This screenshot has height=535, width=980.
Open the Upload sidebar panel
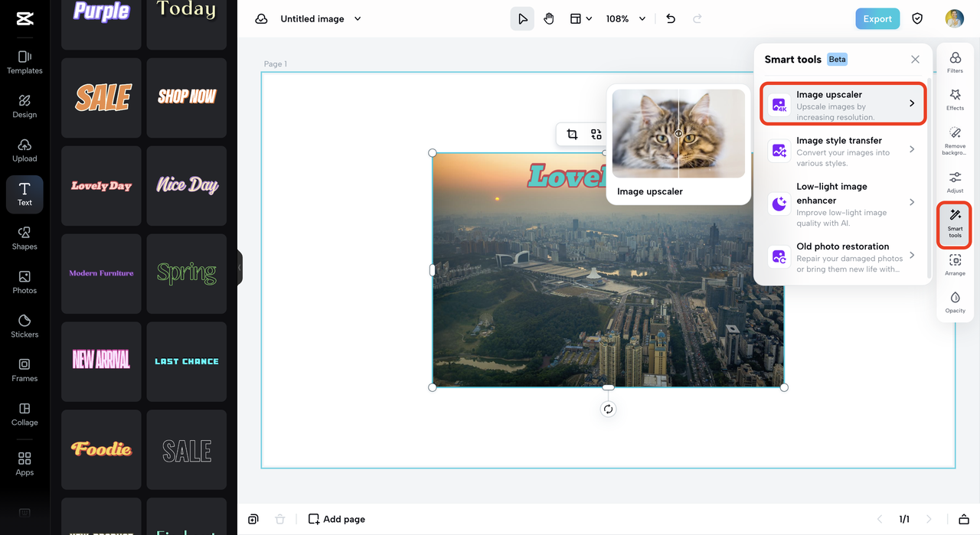[x=24, y=150]
